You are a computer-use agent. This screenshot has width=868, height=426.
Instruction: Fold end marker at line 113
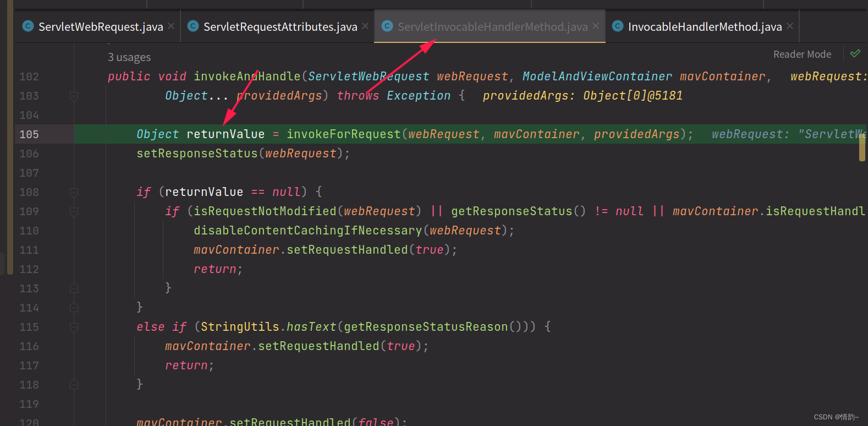coord(74,288)
